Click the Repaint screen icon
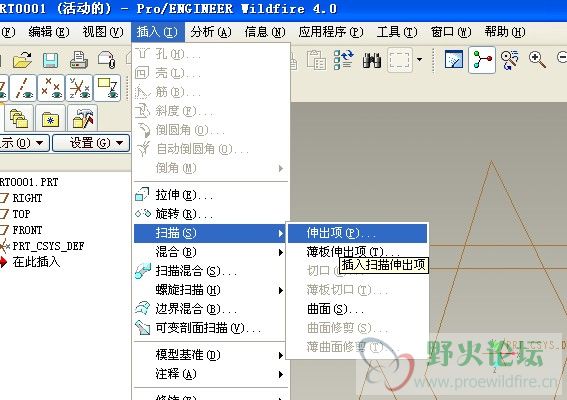The image size is (567, 400). tap(453, 59)
